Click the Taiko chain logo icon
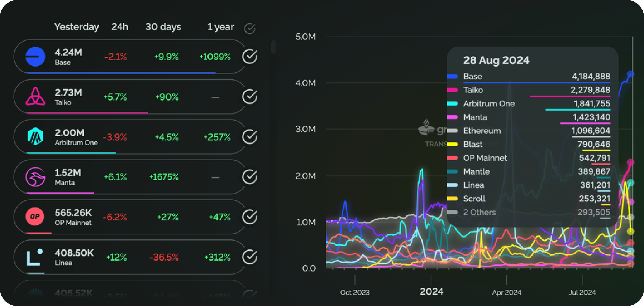644x306 pixels. coord(35,96)
